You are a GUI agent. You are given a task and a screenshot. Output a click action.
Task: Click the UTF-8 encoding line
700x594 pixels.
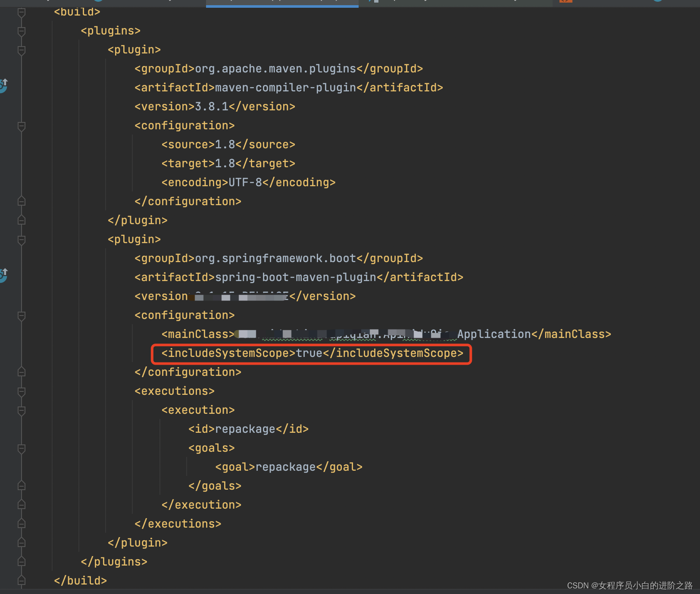pyautogui.click(x=248, y=183)
